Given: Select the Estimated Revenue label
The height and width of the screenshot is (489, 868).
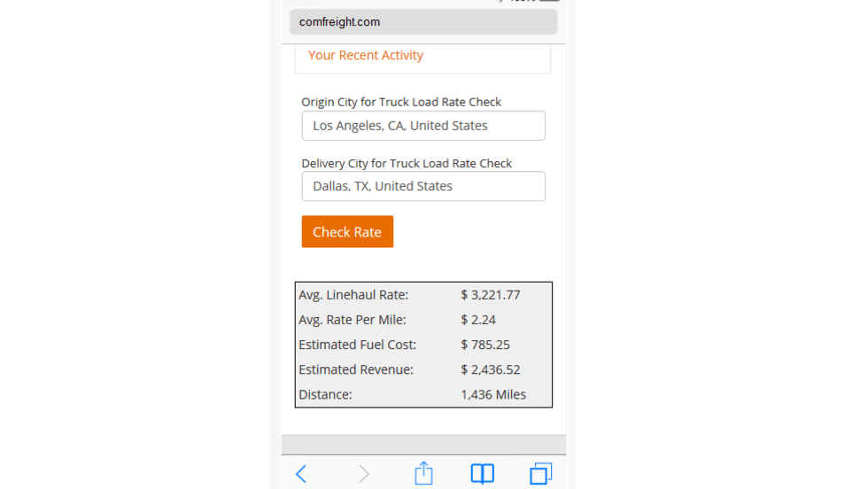Looking at the screenshot, I should coord(355,369).
